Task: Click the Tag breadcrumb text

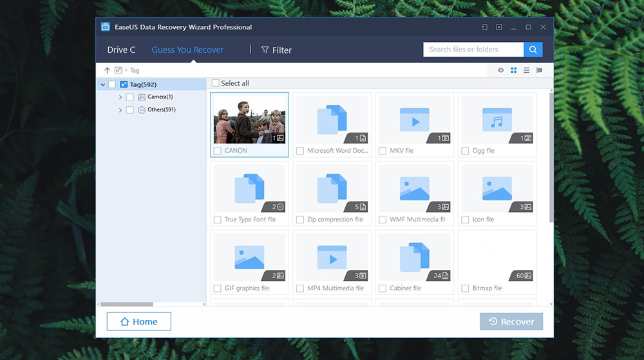Action: [x=135, y=70]
